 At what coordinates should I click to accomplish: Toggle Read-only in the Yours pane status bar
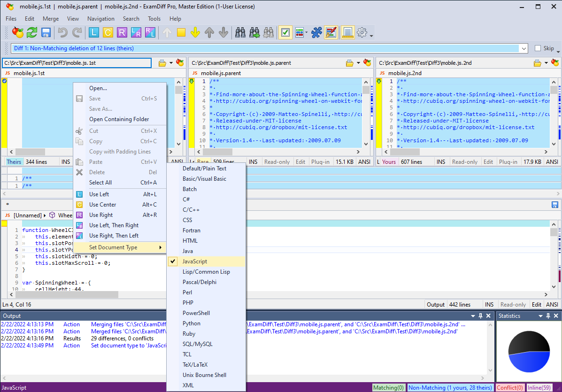point(465,162)
